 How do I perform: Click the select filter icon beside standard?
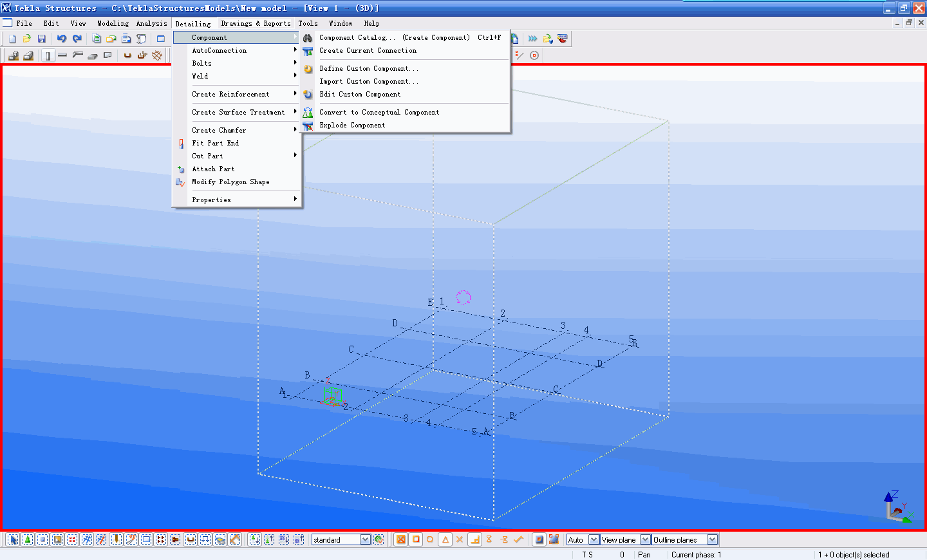379,539
